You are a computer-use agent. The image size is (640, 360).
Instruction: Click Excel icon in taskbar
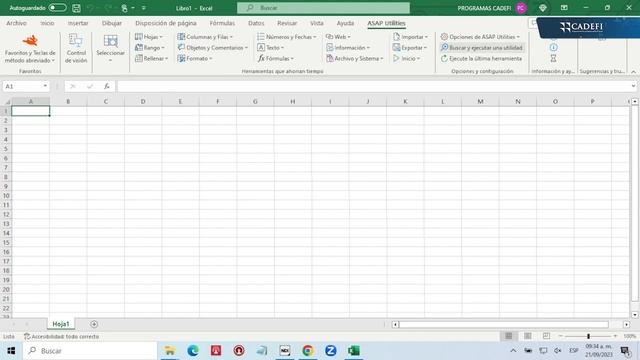(x=353, y=351)
